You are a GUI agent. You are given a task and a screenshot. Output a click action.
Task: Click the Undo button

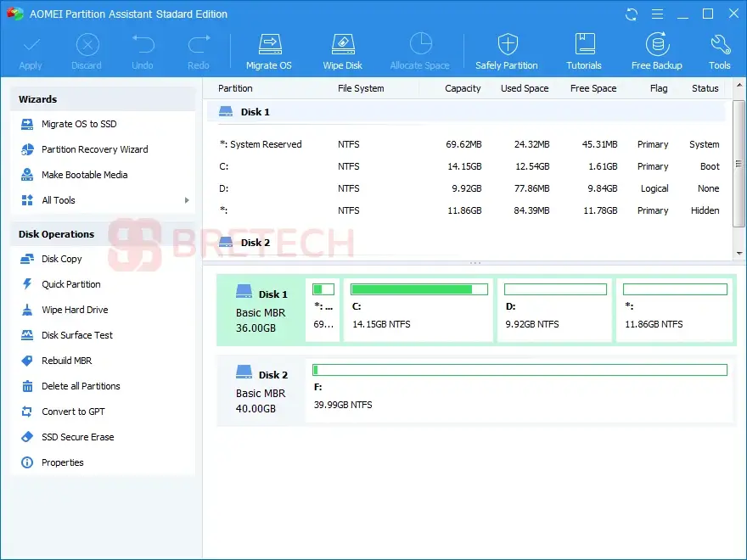point(142,49)
